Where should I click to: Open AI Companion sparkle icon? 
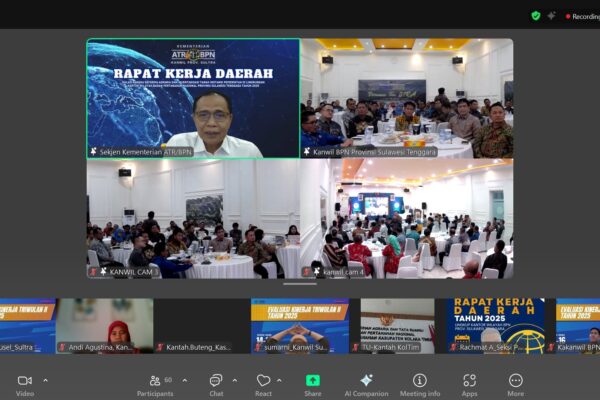pos(366,385)
